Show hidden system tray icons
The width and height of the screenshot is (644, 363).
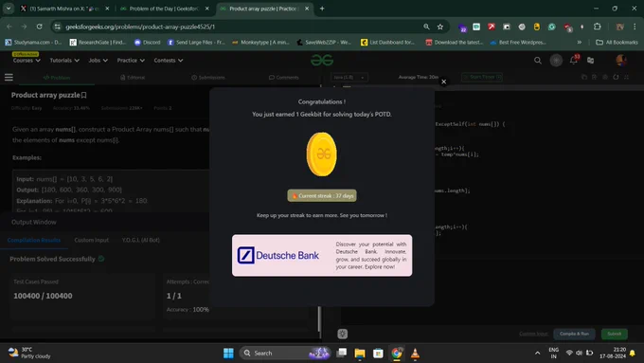tap(537, 354)
